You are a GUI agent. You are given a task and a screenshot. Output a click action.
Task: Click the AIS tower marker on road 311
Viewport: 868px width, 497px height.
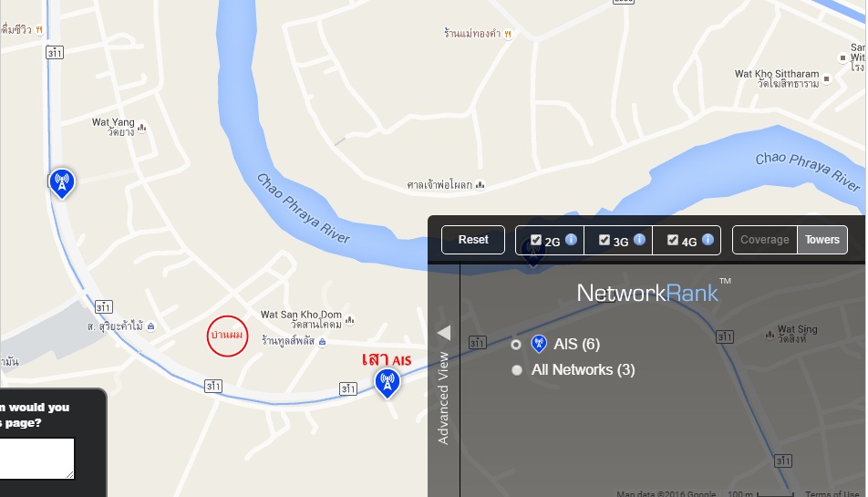pyautogui.click(x=387, y=383)
